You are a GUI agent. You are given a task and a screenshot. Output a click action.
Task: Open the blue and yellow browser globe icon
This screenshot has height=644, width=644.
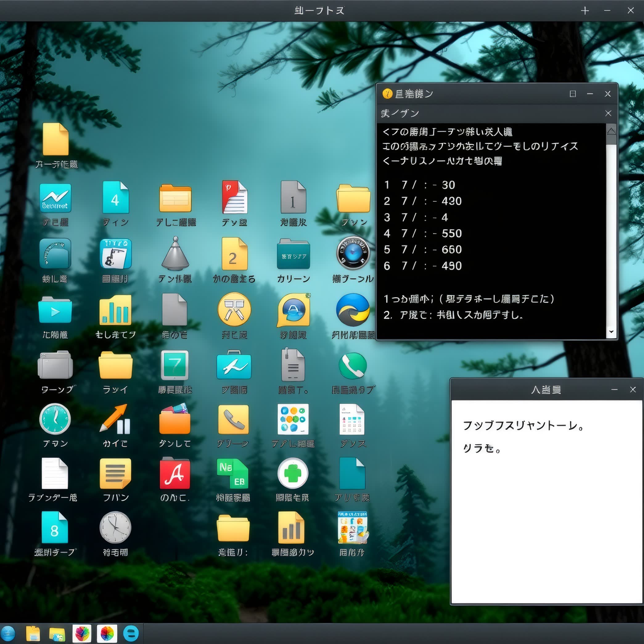(353, 310)
